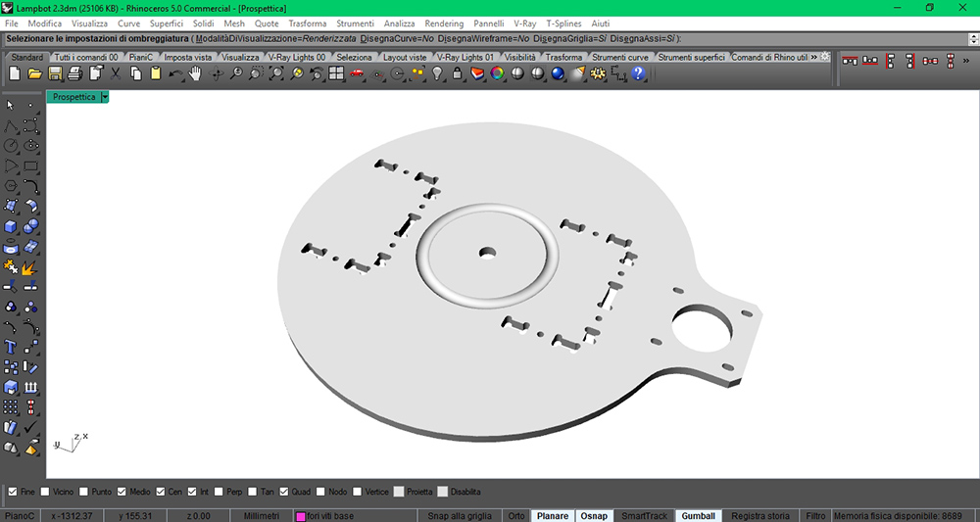Select the Box solid tool in sidebar

click(x=10, y=226)
